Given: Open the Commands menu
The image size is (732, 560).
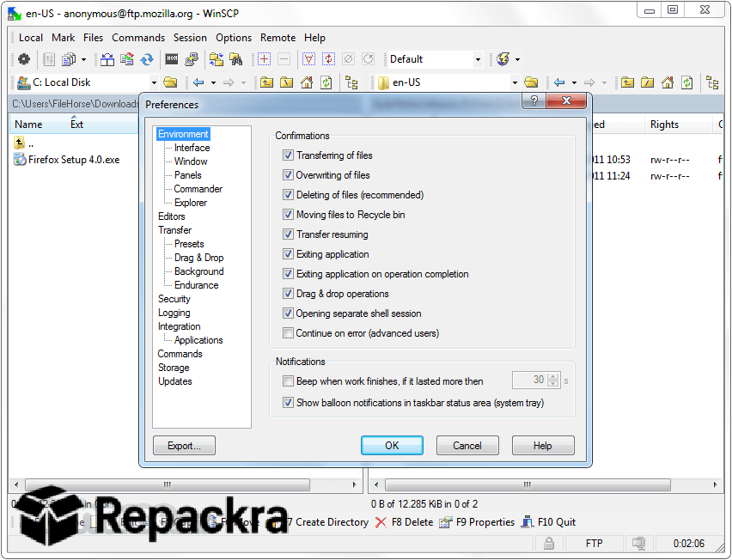Looking at the screenshot, I should (x=138, y=38).
